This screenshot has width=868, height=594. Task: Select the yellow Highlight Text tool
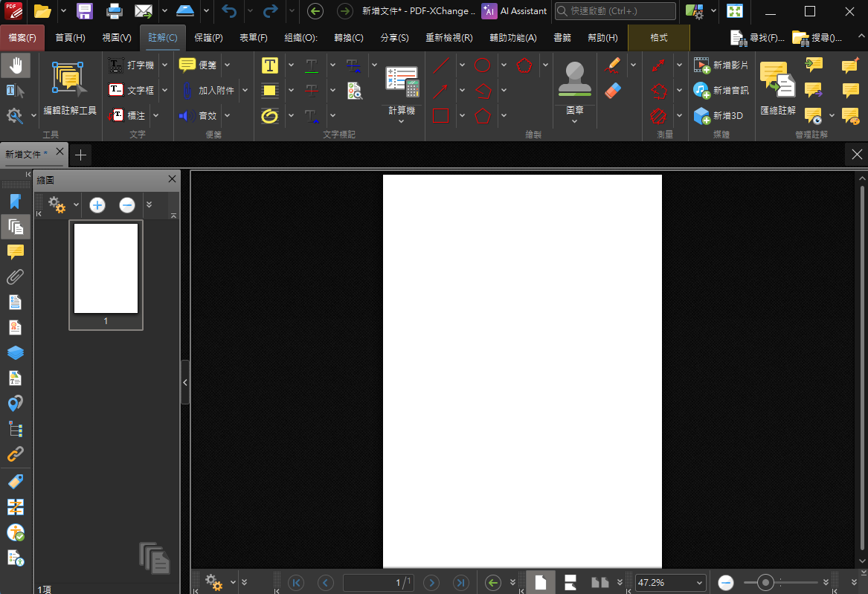click(x=270, y=65)
